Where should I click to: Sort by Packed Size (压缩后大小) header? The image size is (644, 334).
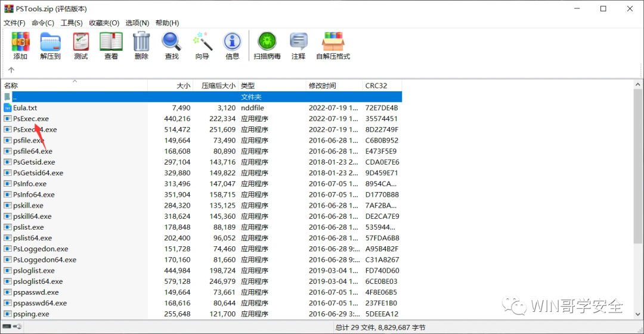click(216, 85)
